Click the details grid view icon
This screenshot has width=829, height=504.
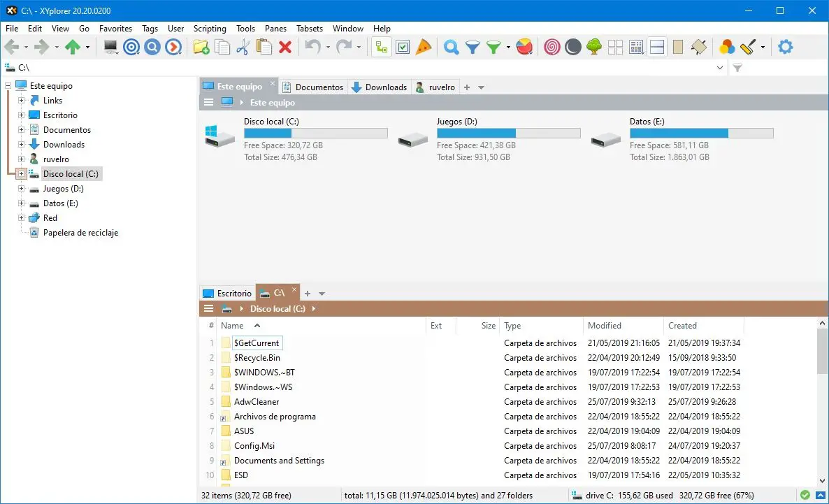(x=637, y=47)
